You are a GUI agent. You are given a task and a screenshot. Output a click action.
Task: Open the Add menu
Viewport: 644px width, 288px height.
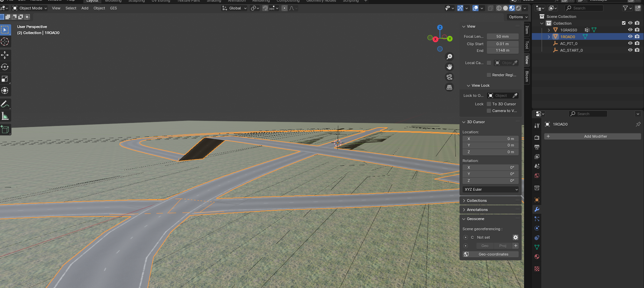(85, 8)
